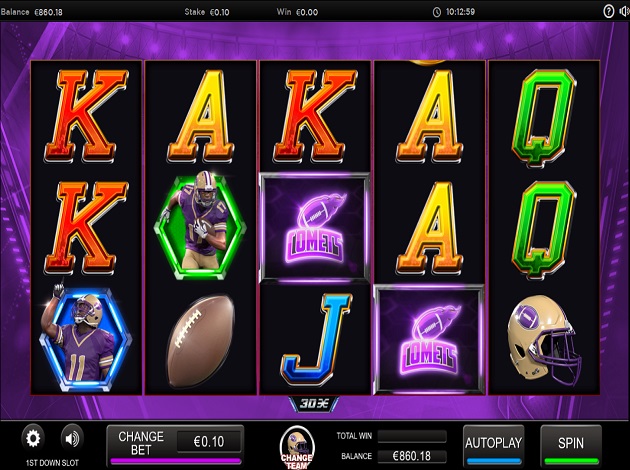Toggle the top-right speaker icon
The image size is (630, 470).
point(625,11)
